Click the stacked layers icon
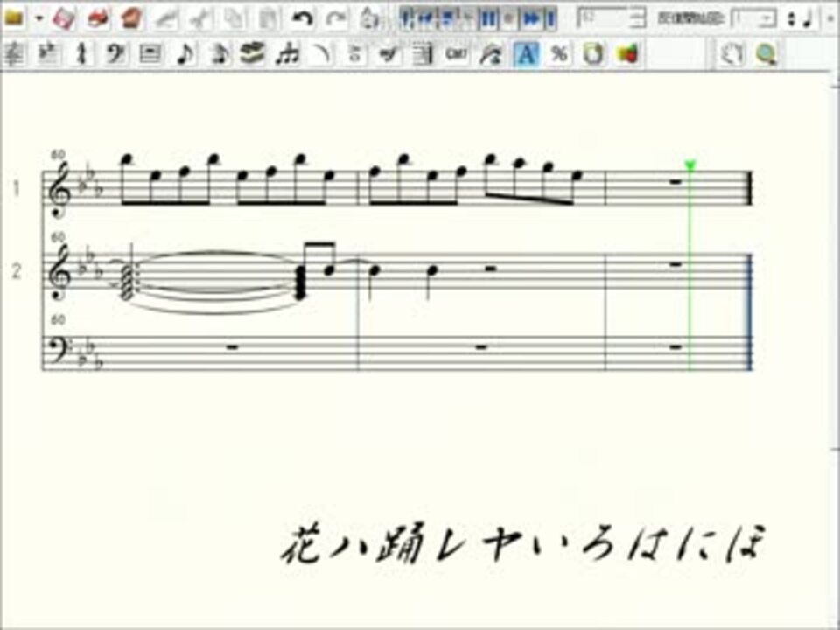 (252, 54)
